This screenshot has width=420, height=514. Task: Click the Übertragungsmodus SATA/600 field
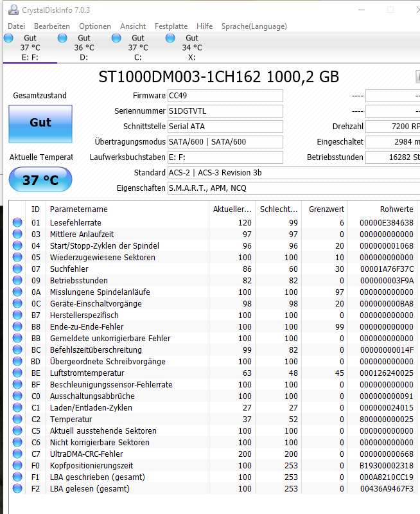(225, 142)
